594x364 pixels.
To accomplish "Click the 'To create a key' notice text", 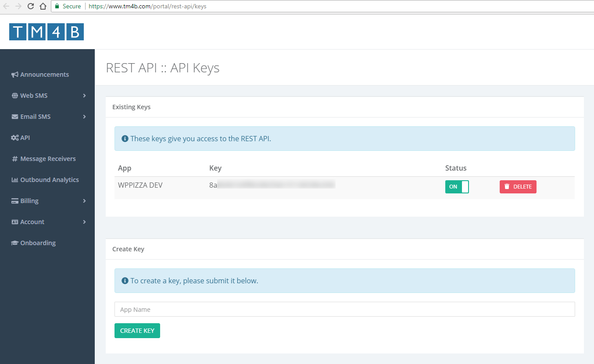I will 194,281.
